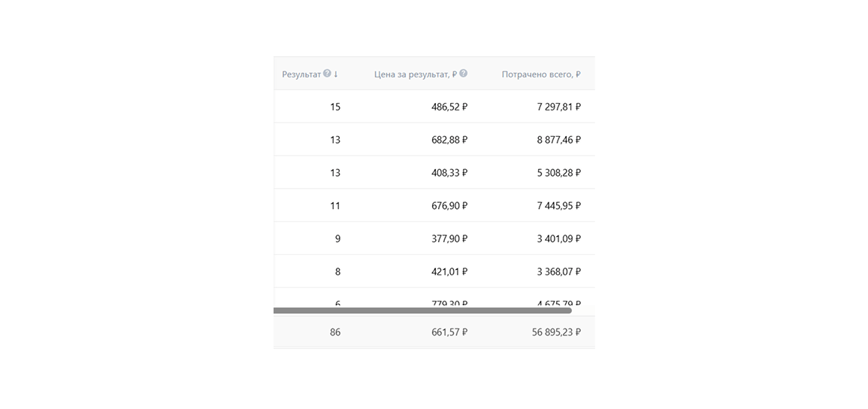
Task: Select the result cell showing 15
Action: (335, 107)
